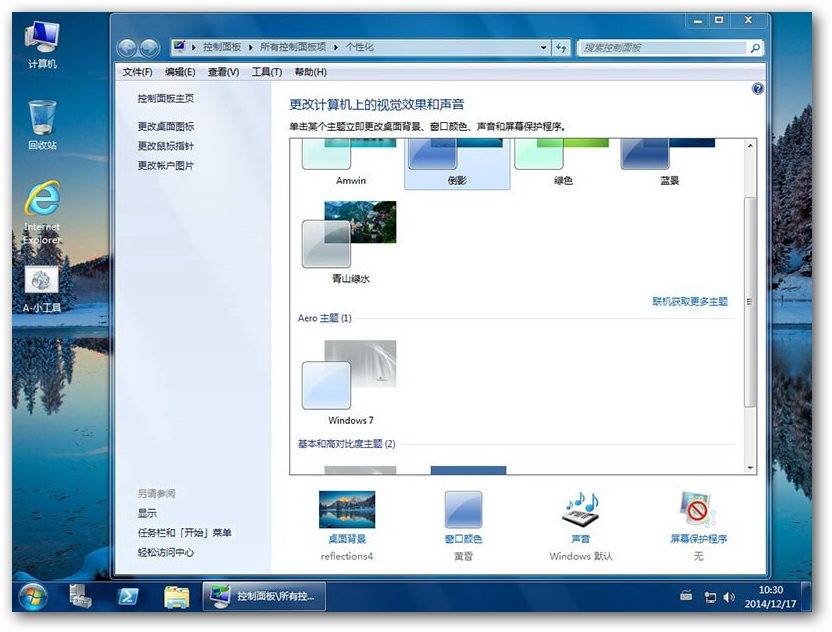Click the theme list scrollbar thumb

750,301
